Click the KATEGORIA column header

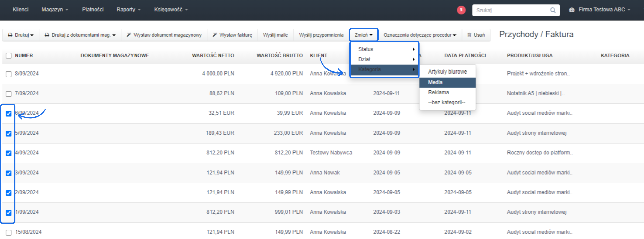(x=615, y=56)
